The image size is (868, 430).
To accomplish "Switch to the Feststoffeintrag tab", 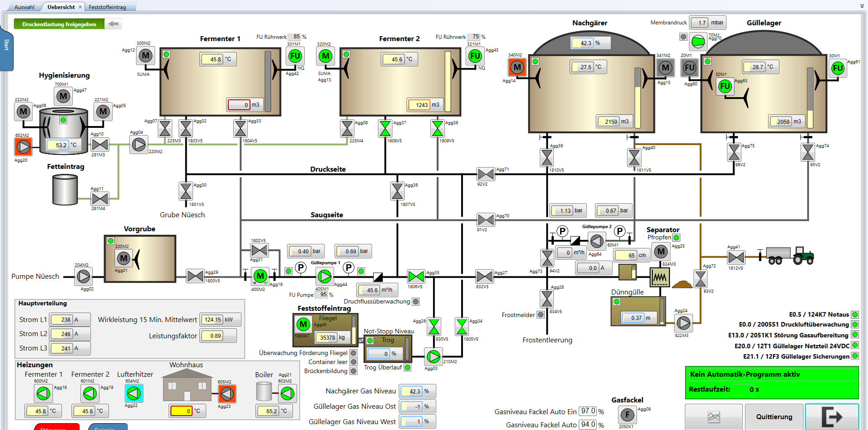I will pos(107,7).
